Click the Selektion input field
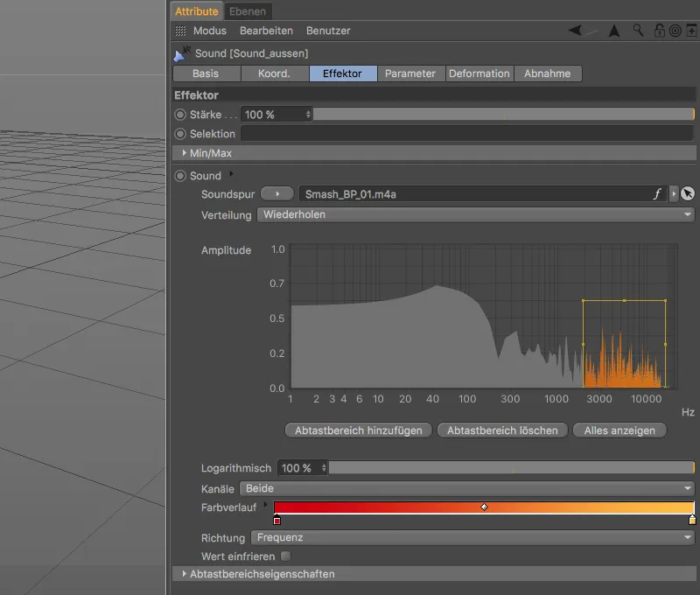 click(467, 134)
